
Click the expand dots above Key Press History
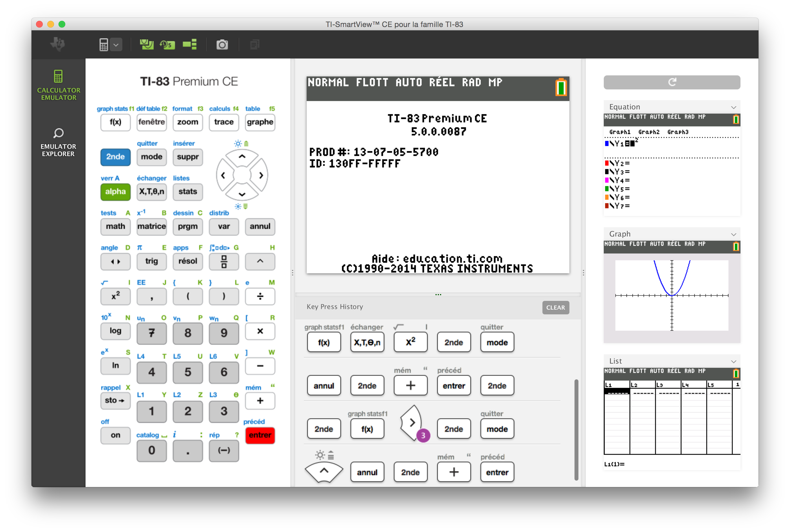[x=438, y=295]
